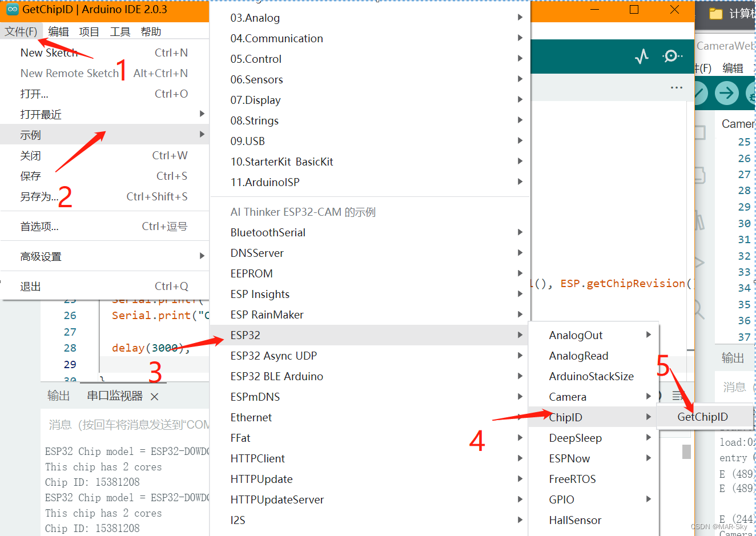The image size is (756, 536).
Task: Click the editor tab three-dots overflow icon
Action: click(x=677, y=87)
